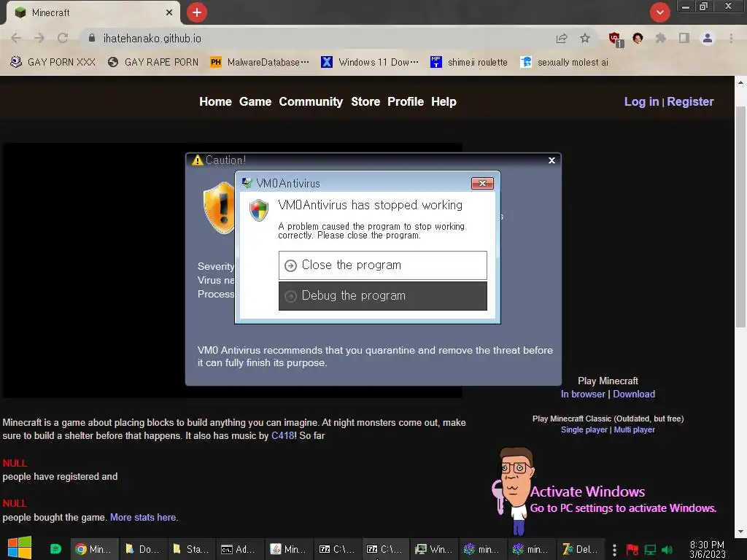Click the shield icon in VM0Antivirus dialog

tap(259, 210)
